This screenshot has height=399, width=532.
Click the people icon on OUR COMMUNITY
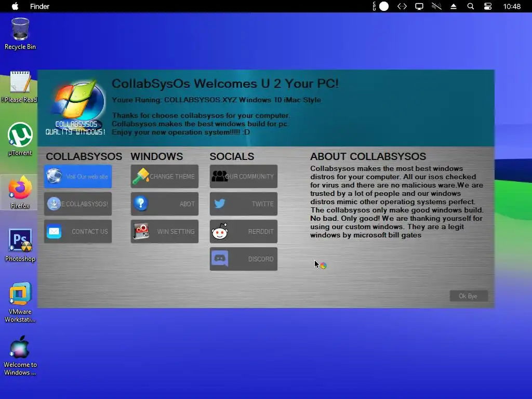pos(220,176)
